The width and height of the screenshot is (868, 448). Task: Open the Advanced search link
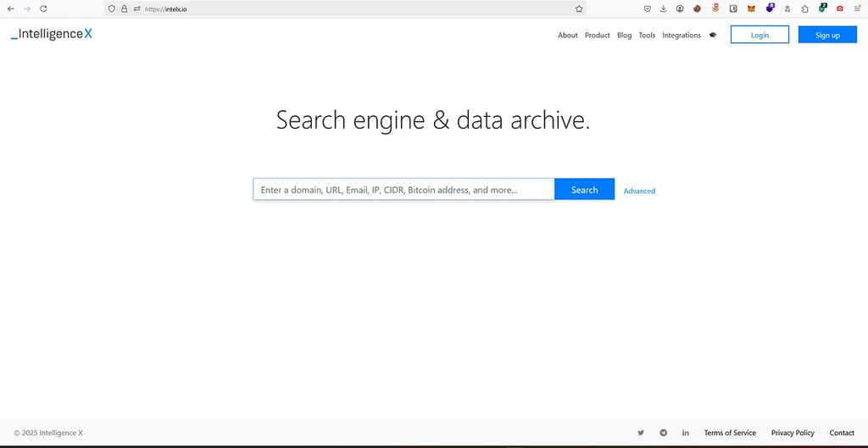[x=639, y=191]
